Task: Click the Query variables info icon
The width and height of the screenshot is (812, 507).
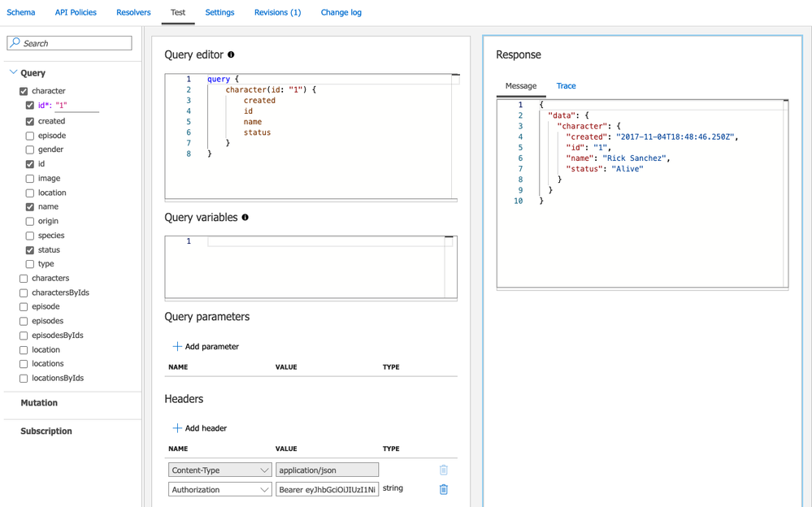Action: pyautogui.click(x=245, y=218)
